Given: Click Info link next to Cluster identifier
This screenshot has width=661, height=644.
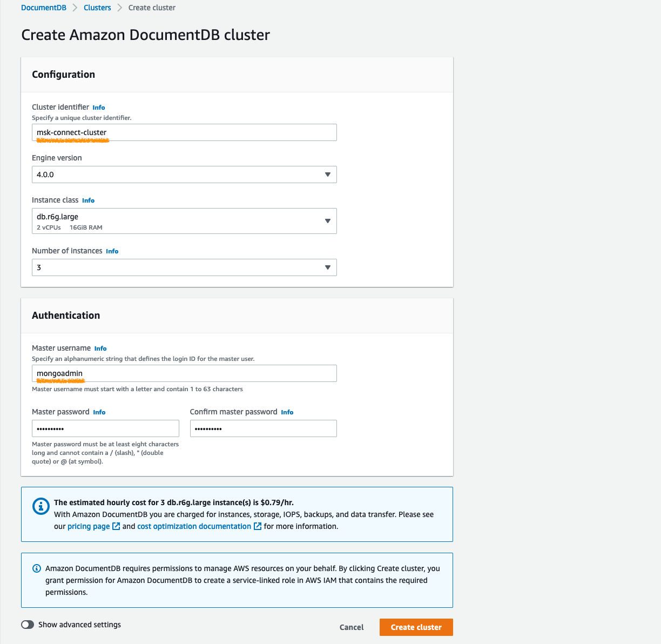Looking at the screenshot, I should 99,108.
